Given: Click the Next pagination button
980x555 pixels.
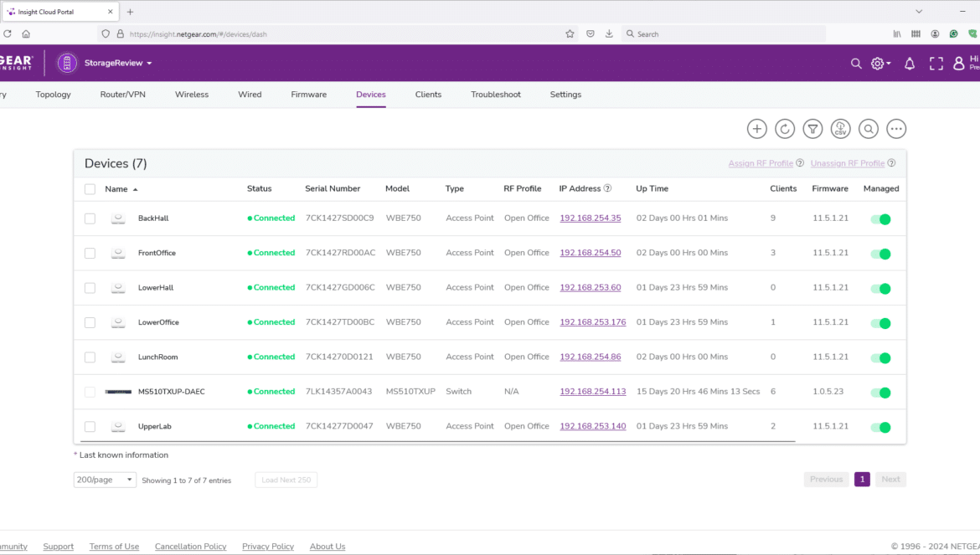Looking at the screenshot, I should pos(890,479).
